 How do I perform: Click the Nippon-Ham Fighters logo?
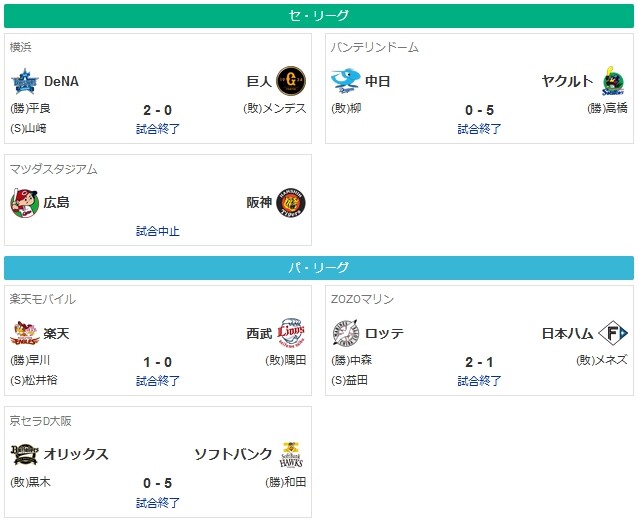(x=613, y=333)
